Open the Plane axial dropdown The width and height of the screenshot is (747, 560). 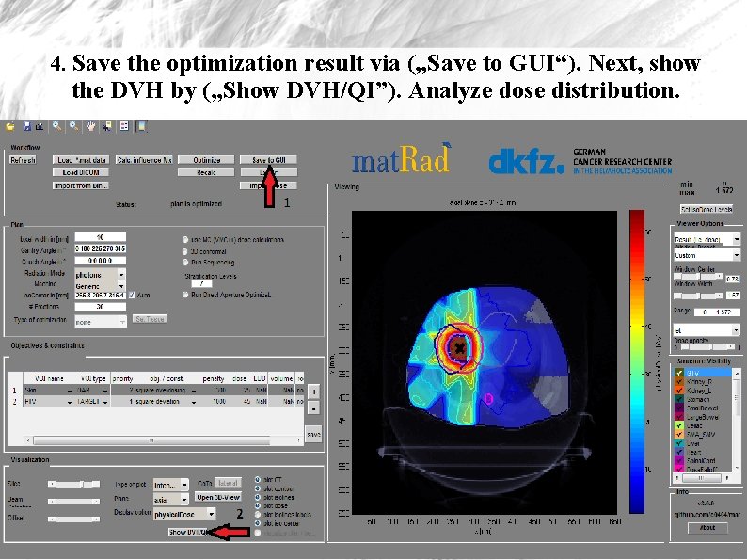pos(170,500)
